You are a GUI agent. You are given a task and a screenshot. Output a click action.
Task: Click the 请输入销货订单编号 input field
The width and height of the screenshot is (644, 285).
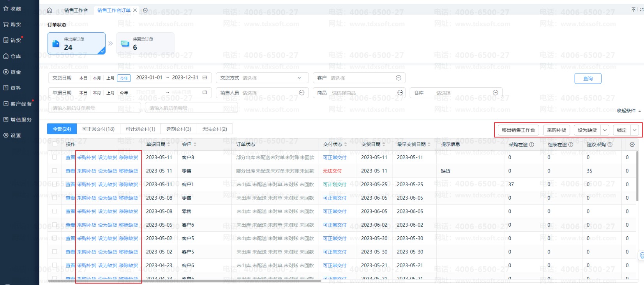pyautogui.click(x=94, y=108)
